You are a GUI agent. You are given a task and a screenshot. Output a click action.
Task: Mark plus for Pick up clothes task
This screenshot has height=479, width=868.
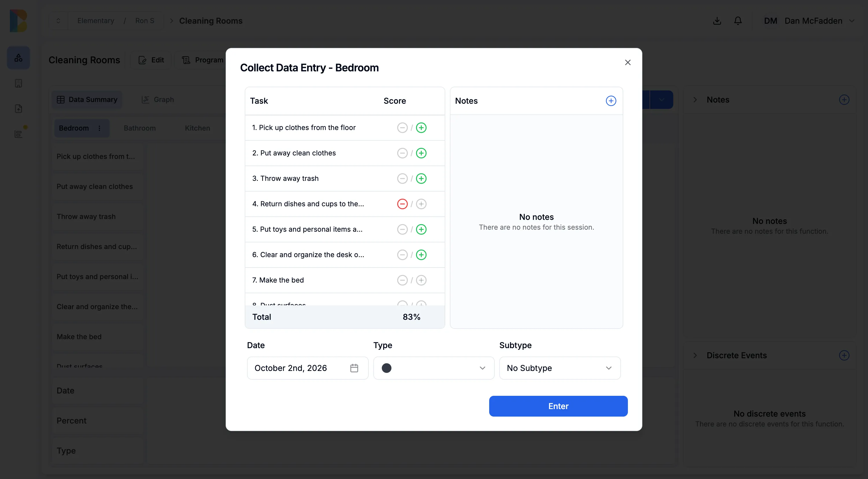pos(421,128)
